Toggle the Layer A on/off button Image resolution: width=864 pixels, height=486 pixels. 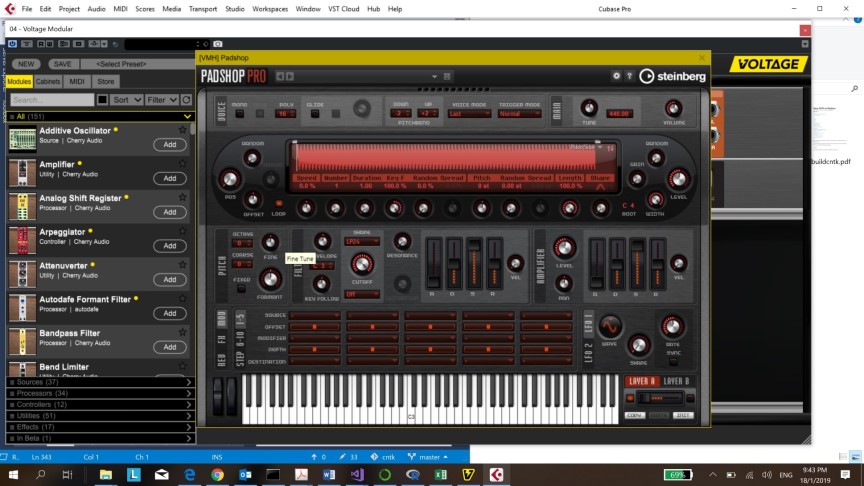point(630,398)
